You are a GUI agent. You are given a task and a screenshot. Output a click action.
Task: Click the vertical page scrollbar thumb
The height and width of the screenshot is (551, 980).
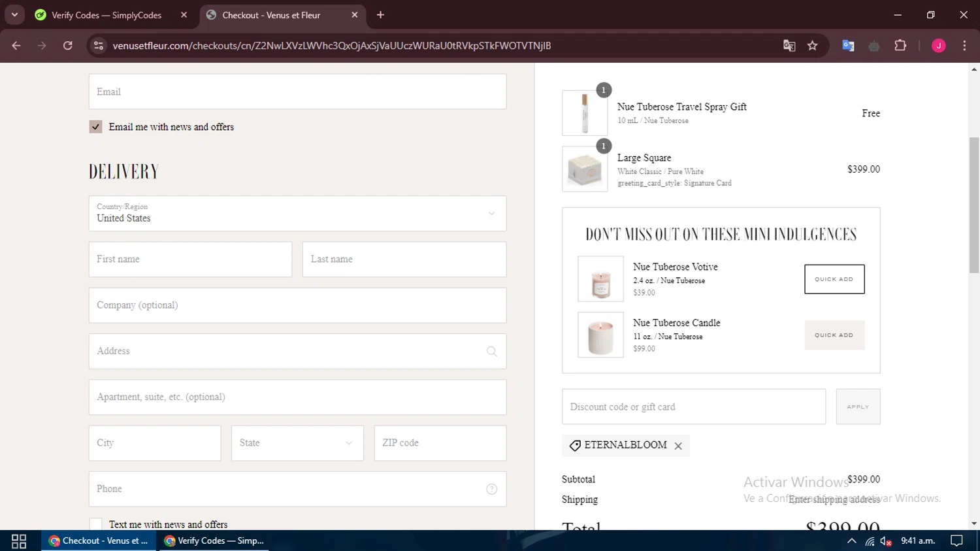click(974, 205)
